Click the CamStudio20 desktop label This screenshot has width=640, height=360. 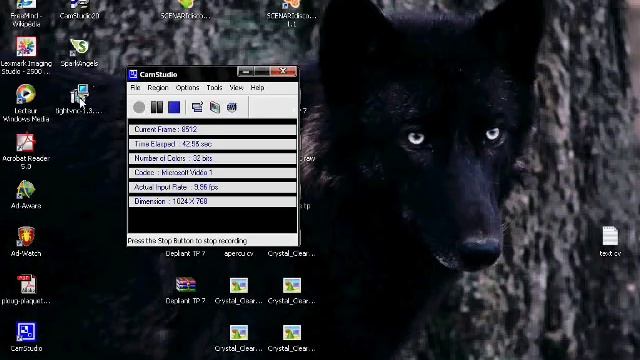79,16
